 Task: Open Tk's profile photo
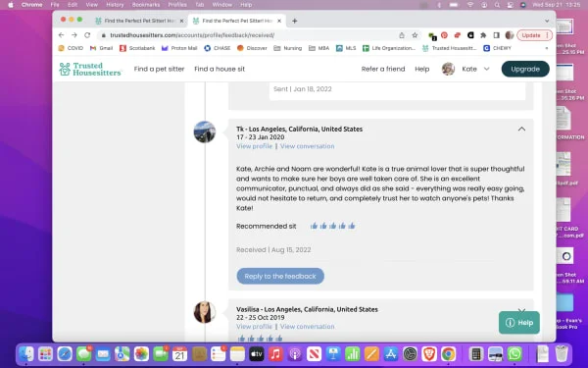[x=205, y=131]
